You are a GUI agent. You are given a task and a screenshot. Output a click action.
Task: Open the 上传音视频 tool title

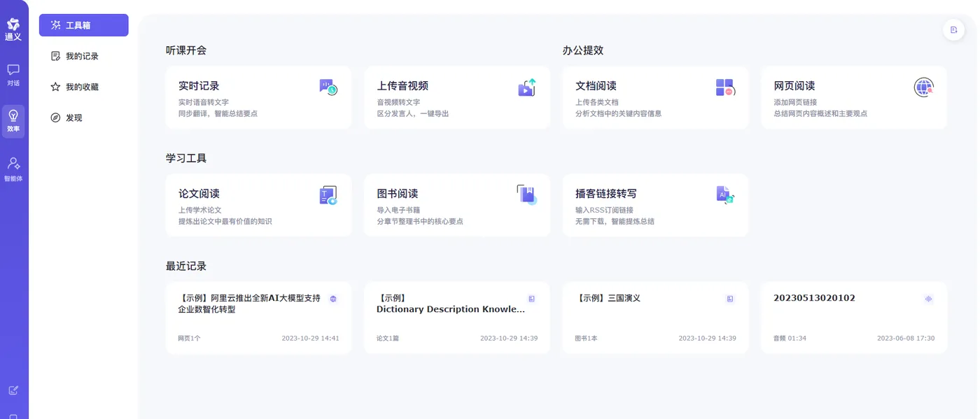coord(402,86)
